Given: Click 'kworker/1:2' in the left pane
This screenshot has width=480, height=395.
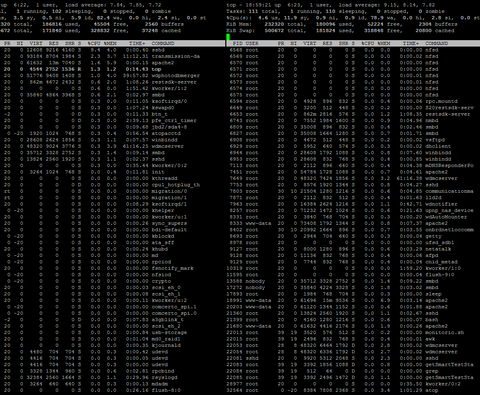Looking at the screenshot, I should [x=169, y=89].
